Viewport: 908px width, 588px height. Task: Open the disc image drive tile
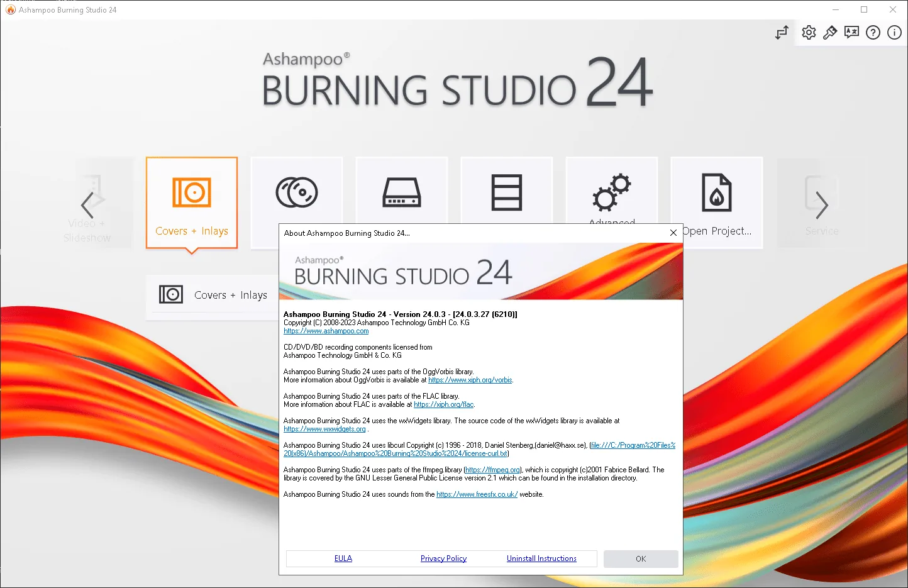pos(402,190)
